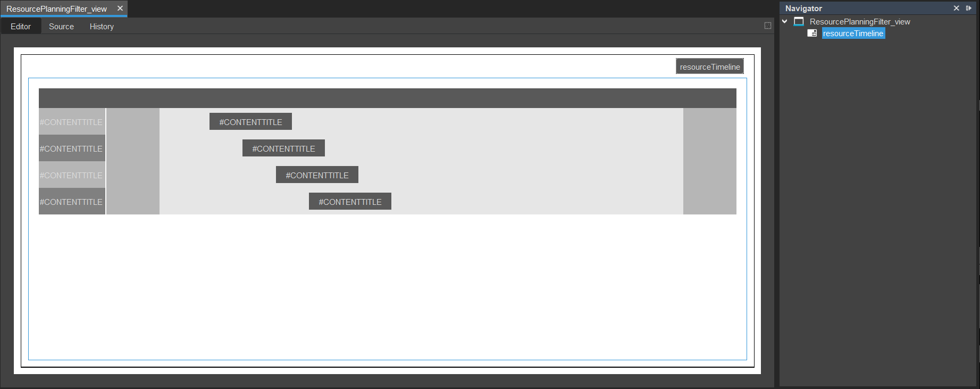Select the ResourcePlanningFilter_view document tab
This screenshot has height=389, width=980.
click(x=56, y=9)
